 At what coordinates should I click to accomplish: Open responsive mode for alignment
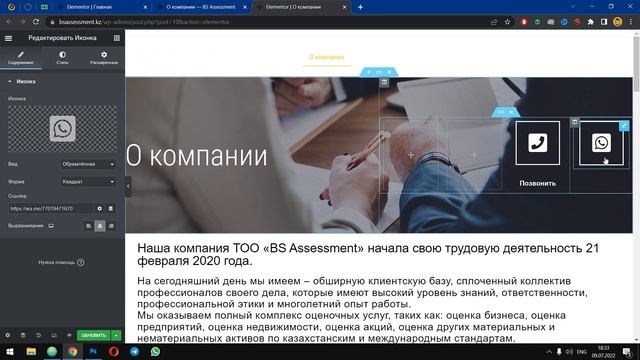click(x=51, y=226)
